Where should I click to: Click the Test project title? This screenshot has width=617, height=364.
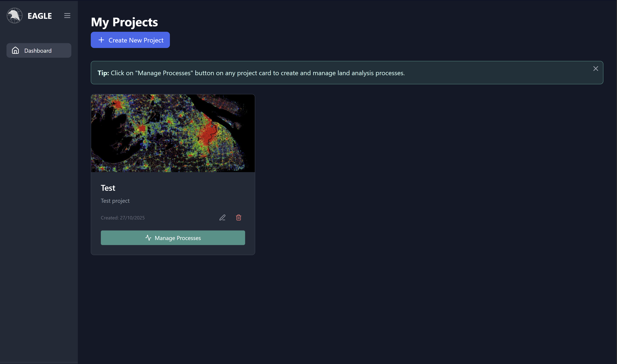pyautogui.click(x=108, y=188)
